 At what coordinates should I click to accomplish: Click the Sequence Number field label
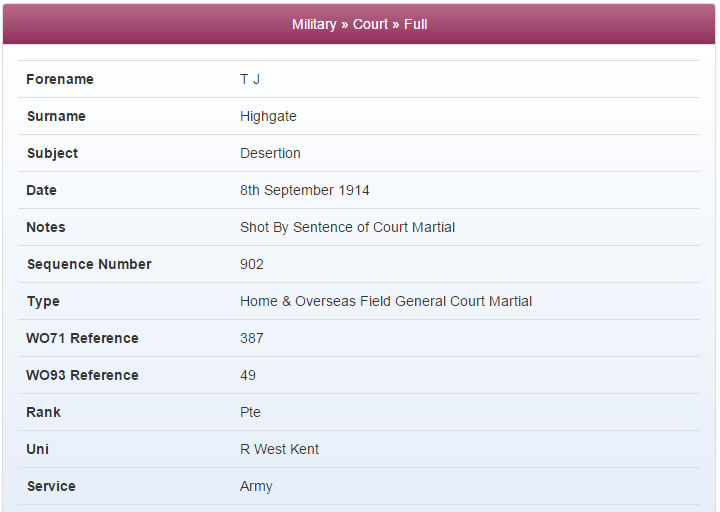pos(89,264)
